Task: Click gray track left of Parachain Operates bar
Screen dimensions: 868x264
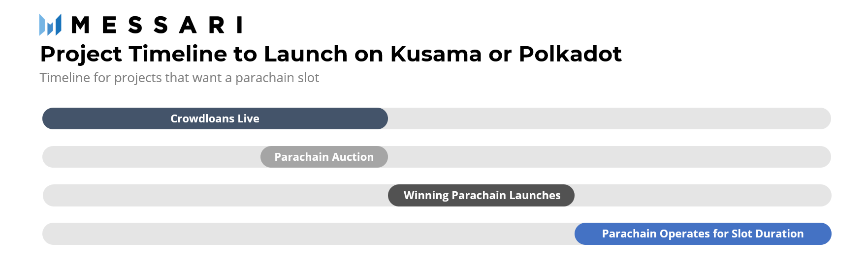Action: coord(309,234)
